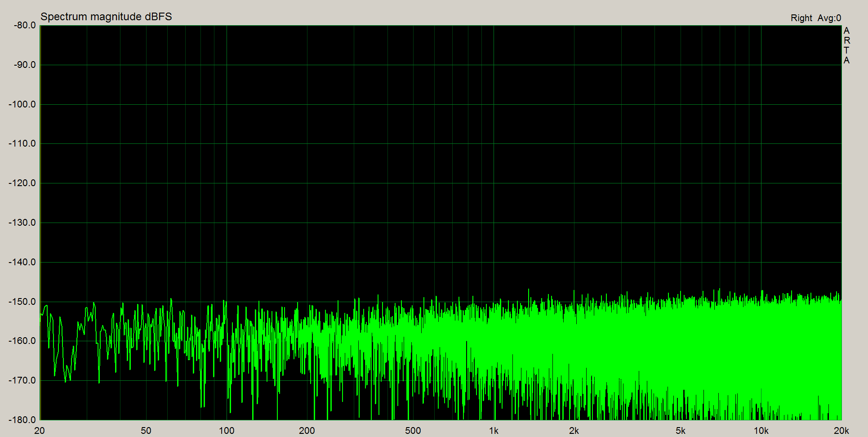Click the 500 frequency axis label

pyautogui.click(x=413, y=431)
